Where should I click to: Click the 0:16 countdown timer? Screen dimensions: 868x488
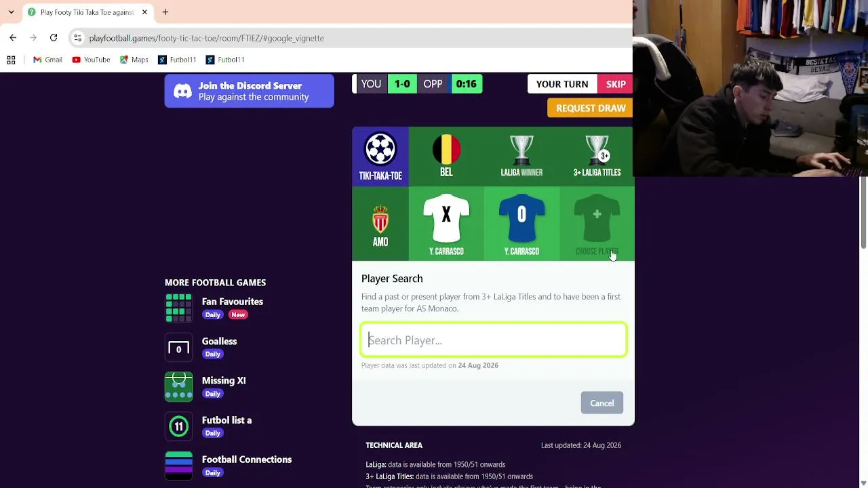click(466, 84)
